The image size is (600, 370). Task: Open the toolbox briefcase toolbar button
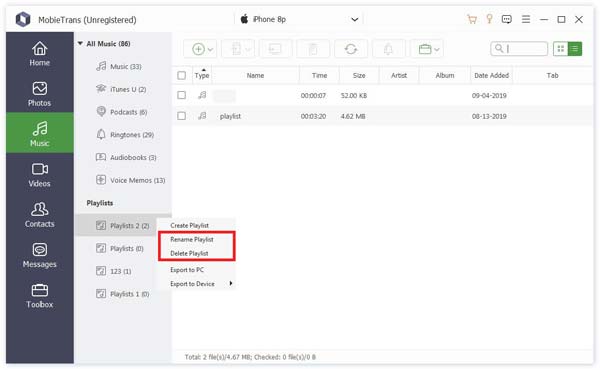[427, 49]
